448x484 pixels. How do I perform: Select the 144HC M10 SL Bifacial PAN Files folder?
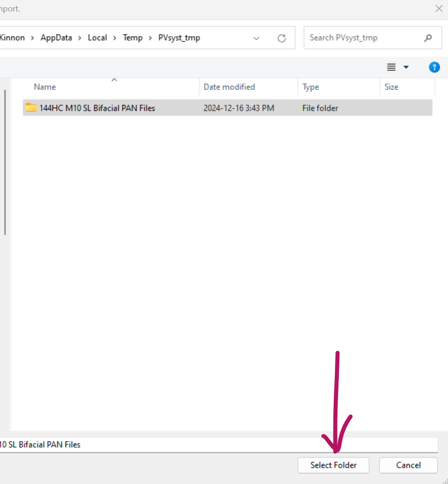point(227,108)
